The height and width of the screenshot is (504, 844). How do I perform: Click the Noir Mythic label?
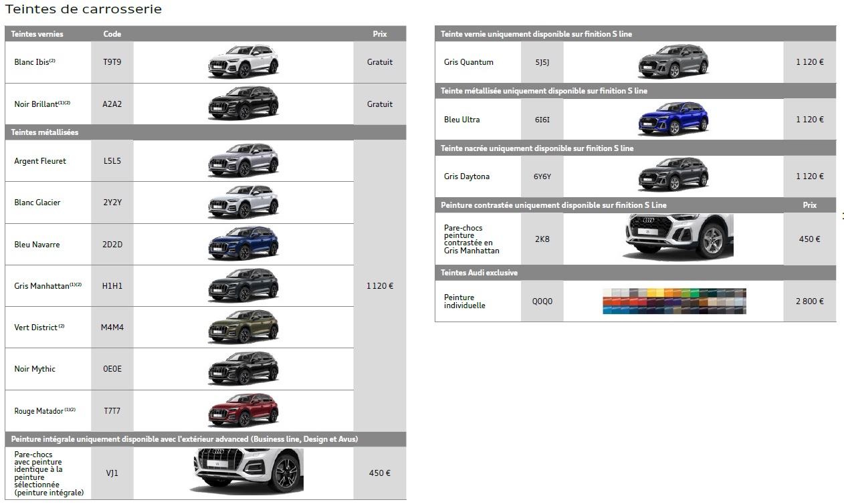tap(35, 369)
